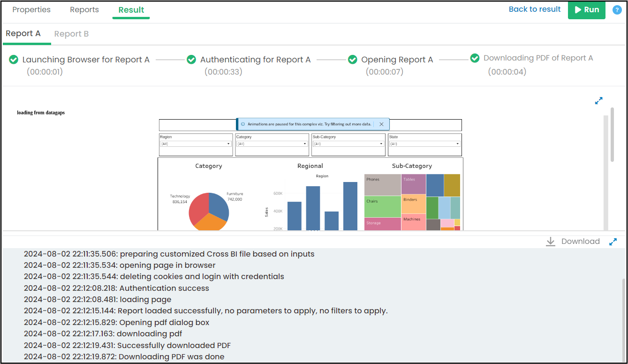Click the Phones treemap block
The image size is (628, 364).
coord(383,185)
